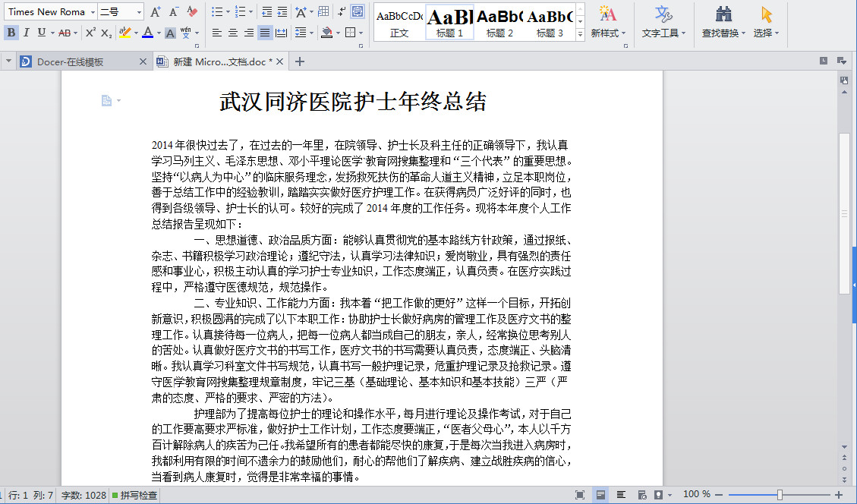The image size is (857, 504).
Task: Toggle the show paragraph marks icon
Action: coord(342,11)
